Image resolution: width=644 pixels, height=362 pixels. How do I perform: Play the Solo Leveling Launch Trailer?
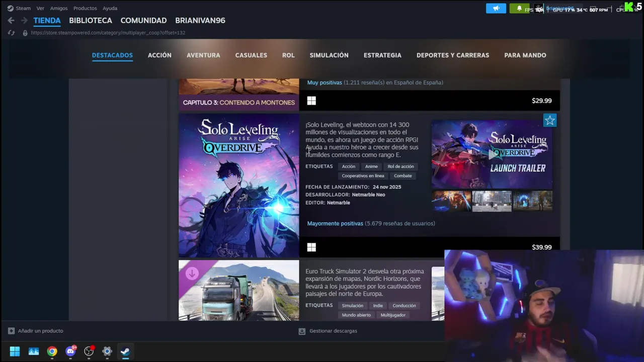click(x=492, y=154)
